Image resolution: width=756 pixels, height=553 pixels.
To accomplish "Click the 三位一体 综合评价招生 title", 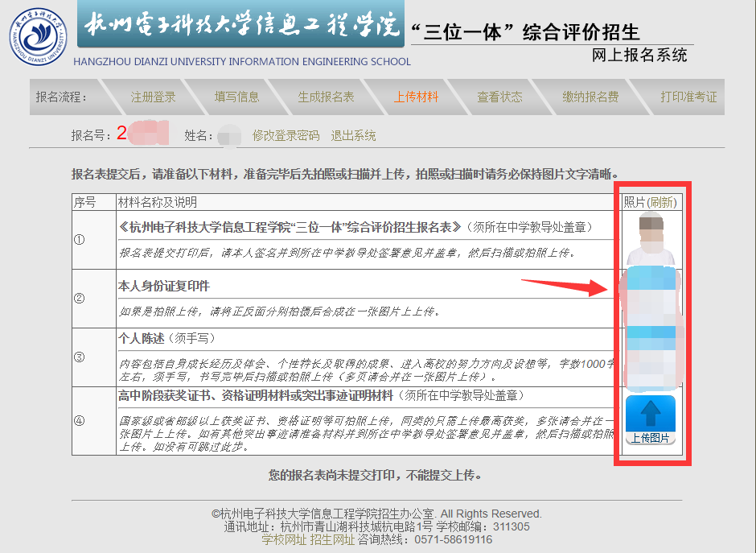I will (525, 32).
